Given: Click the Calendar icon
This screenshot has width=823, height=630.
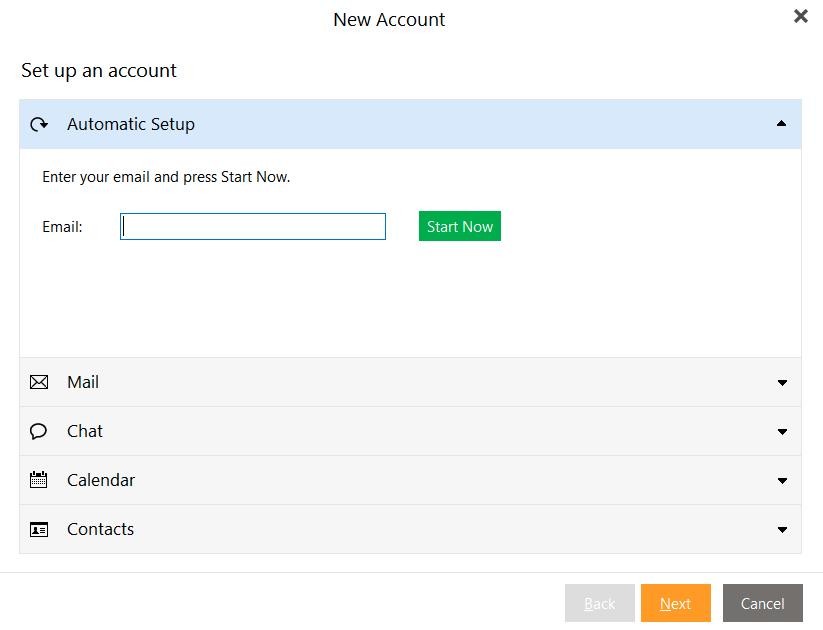Looking at the screenshot, I should [38, 480].
